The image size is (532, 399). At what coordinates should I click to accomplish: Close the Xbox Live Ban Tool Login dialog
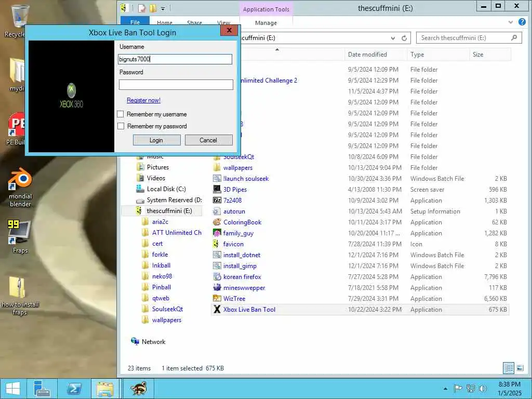(229, 30)
